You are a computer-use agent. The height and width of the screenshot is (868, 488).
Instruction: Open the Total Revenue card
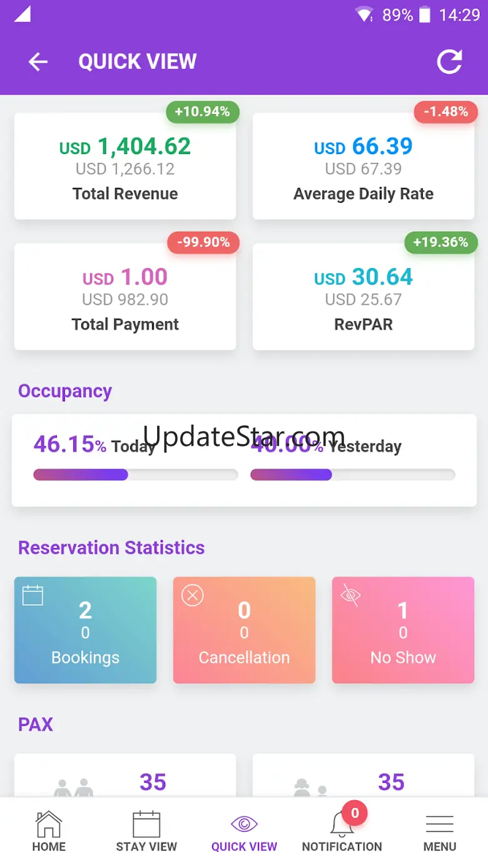pos(125,167)
